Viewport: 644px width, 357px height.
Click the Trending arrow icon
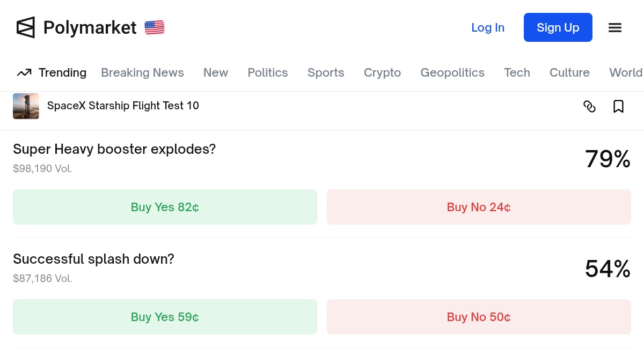pos(24,72)
